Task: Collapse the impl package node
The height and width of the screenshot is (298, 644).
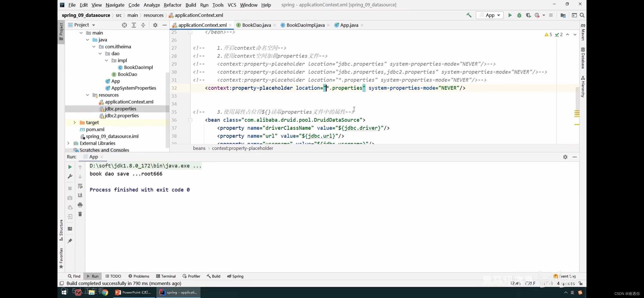Action: pos(107,60)
